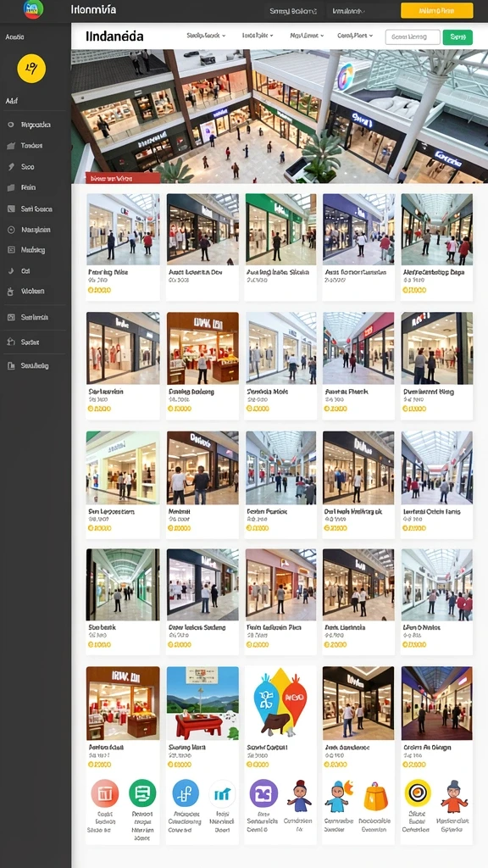Click the grey-hatted character in red outfit
The image size is (488, 868).
(454, 796)
